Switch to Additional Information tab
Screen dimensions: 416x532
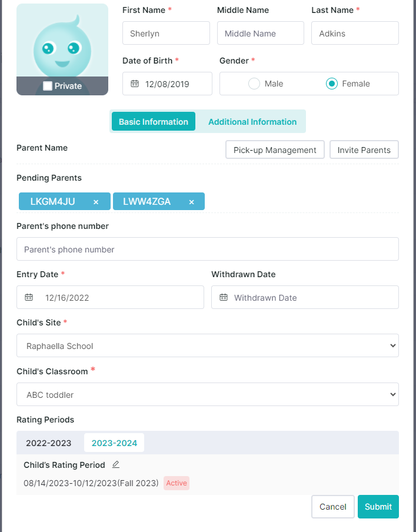coord(252,121)
